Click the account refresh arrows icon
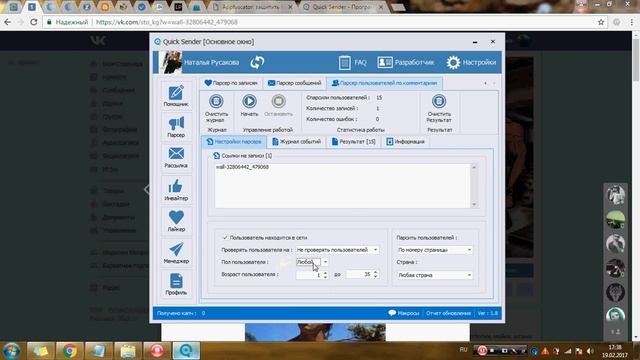 [x=257, y=62]
